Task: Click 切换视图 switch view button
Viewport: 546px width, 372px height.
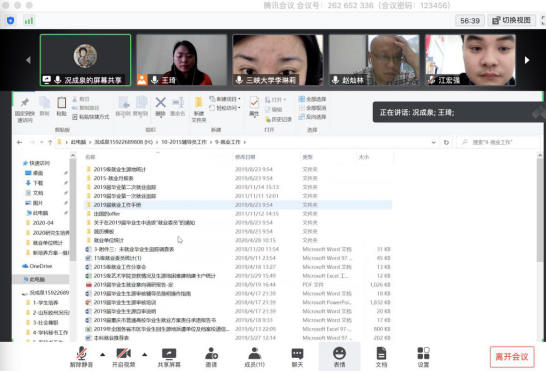Action: click(x=512, y=21)
